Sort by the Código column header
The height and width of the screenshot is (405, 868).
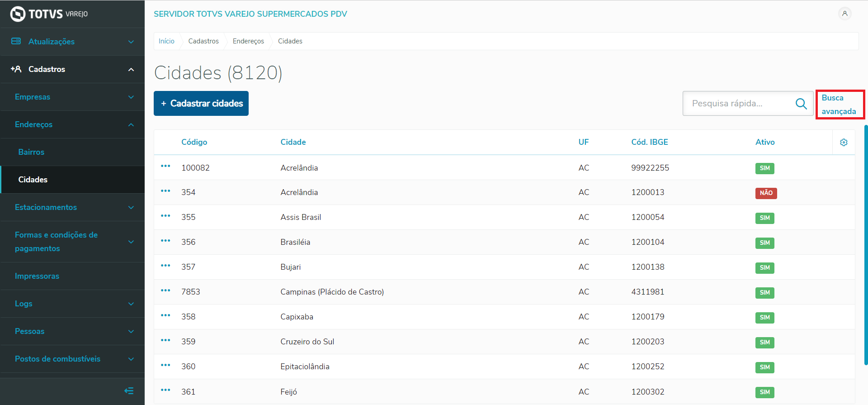[x=194, y=142]
